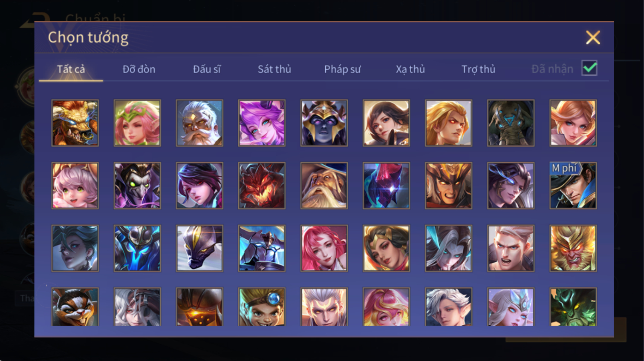
Task: Close the Chọn tướng dialog
Action: 593,37
